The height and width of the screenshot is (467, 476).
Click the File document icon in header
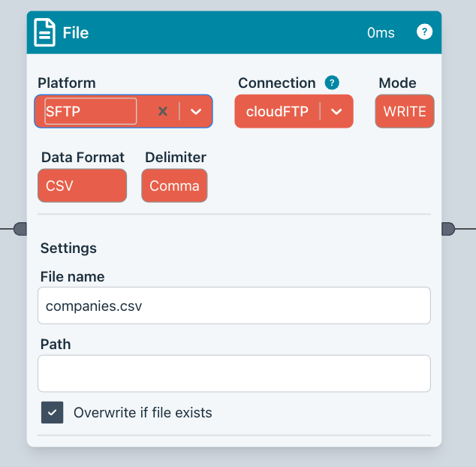coord(45,32)
